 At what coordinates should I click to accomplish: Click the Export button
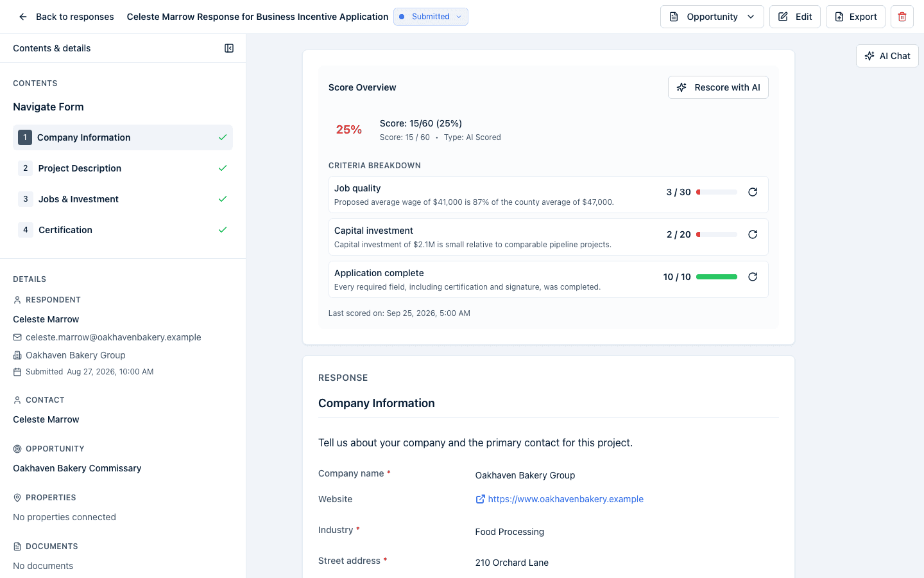pos(855,17)
